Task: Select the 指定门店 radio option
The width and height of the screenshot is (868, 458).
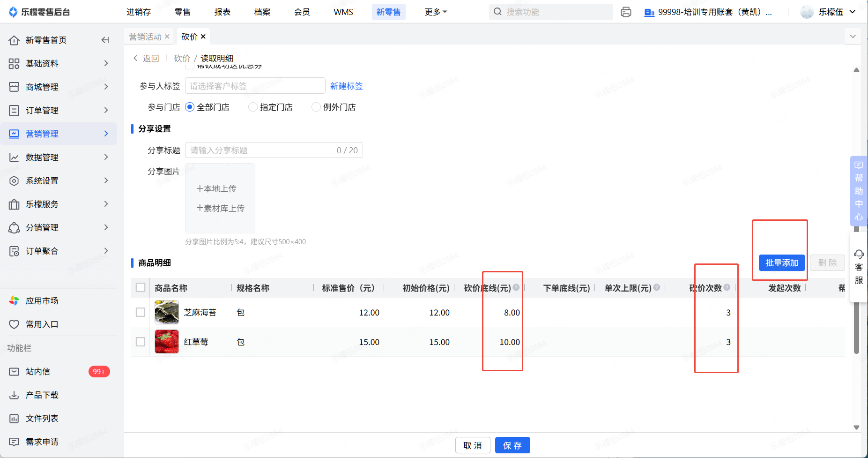Action: click(x=253, y=107)
